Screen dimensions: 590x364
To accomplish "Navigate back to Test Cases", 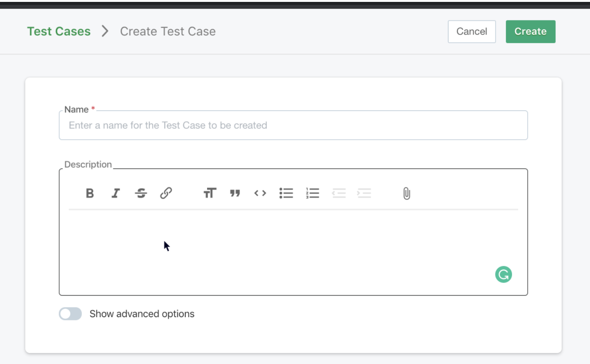I will tap(59, 31).
